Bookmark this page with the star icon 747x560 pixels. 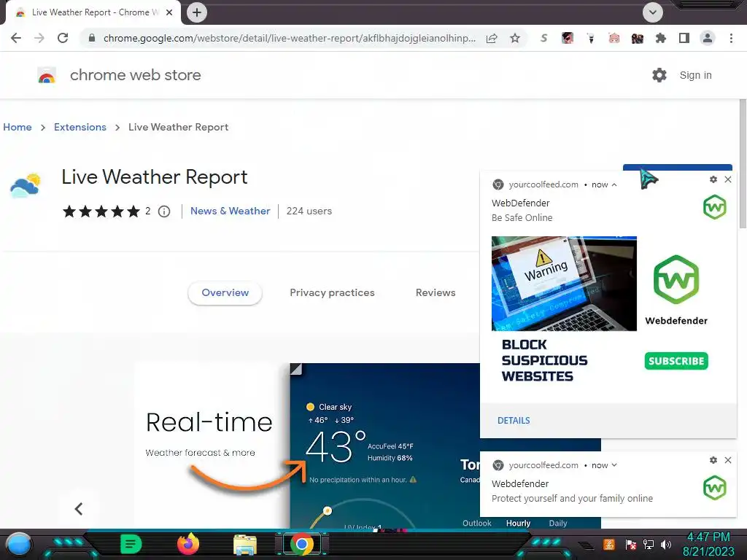pyautogui.click(x=515, y=38)
